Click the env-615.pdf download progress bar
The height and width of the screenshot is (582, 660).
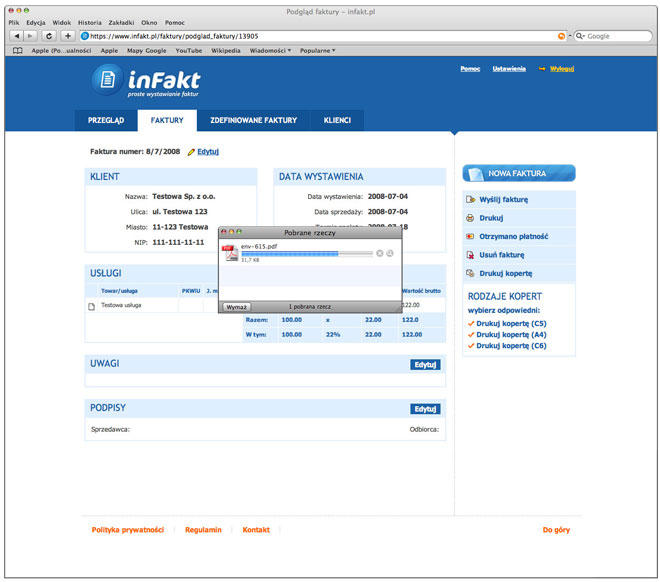point(307,253)
